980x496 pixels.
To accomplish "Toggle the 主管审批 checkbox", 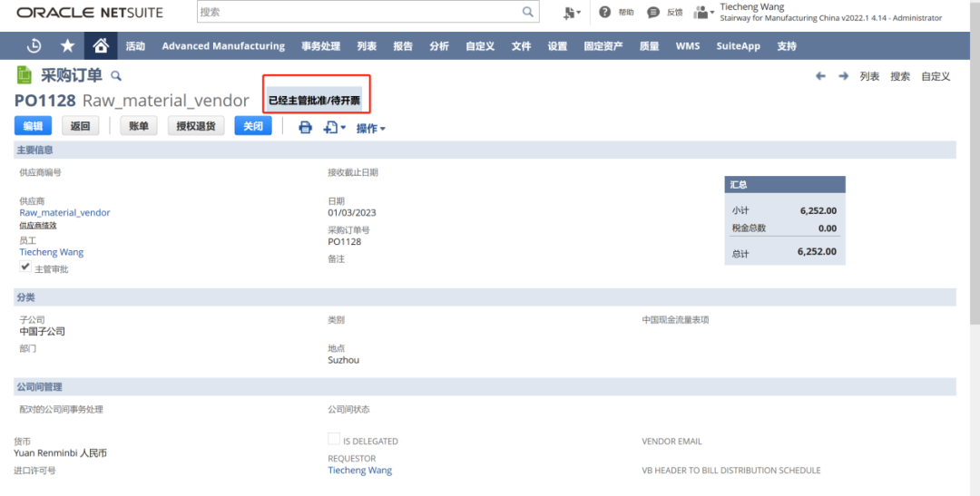I will point(25,267).
